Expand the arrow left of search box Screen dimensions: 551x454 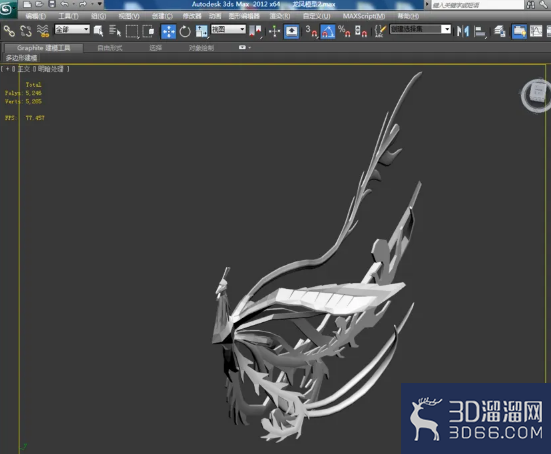coord(427,4)
